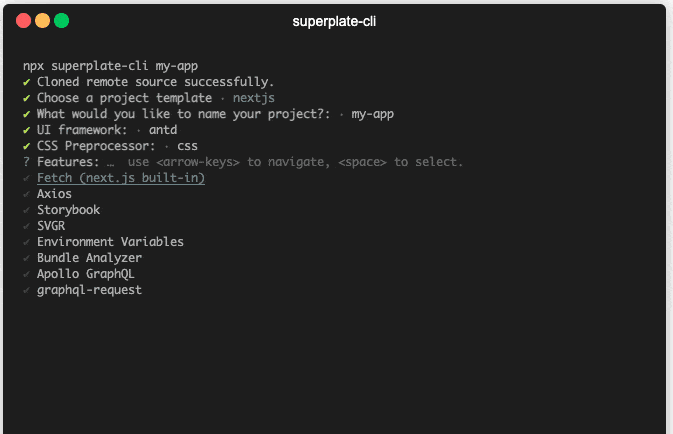
Task: Click the red close window button
Action: coord(23,20)
